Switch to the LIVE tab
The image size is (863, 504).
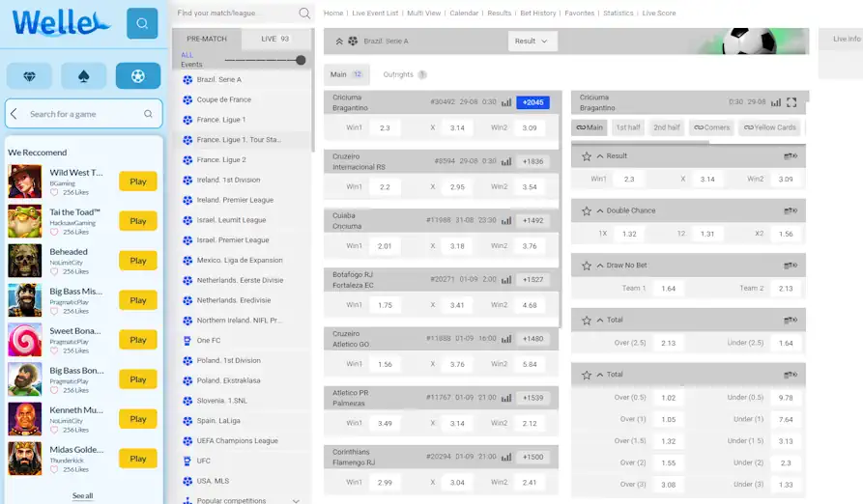tap(275, 39)
